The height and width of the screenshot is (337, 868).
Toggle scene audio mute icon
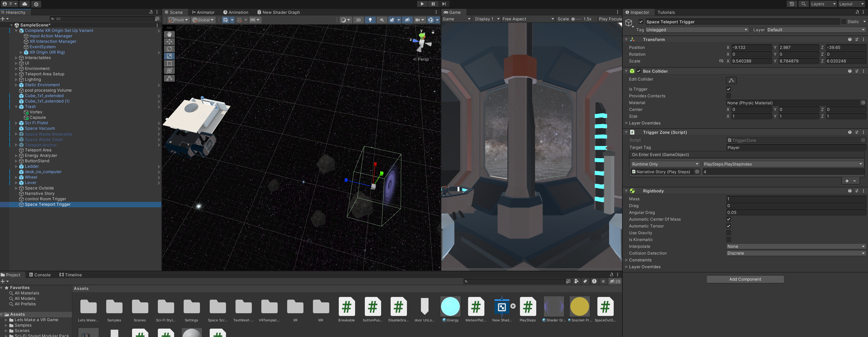[382, 20]
